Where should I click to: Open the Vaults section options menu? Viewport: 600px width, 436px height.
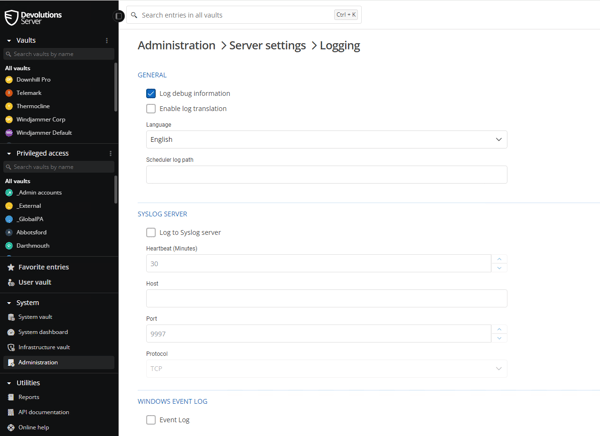pos(107,41)
